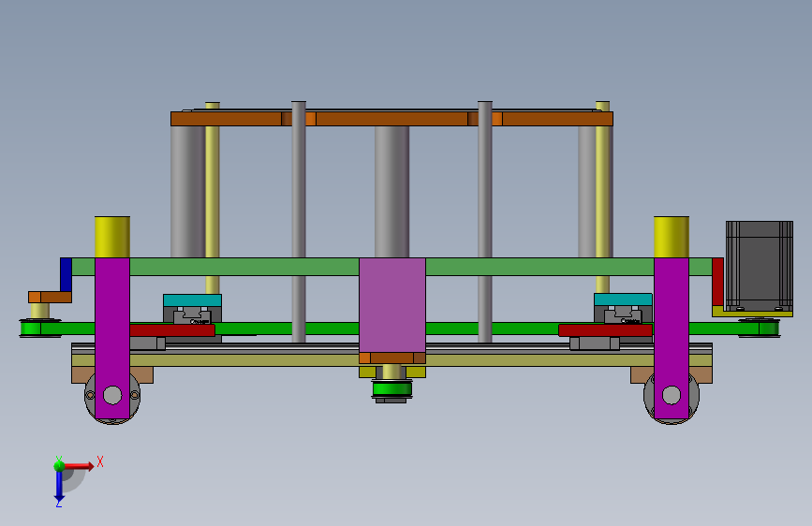The width and height of the screenshot is (812, 526).
Task: Select the right red plate
Action: pos(606,330)
